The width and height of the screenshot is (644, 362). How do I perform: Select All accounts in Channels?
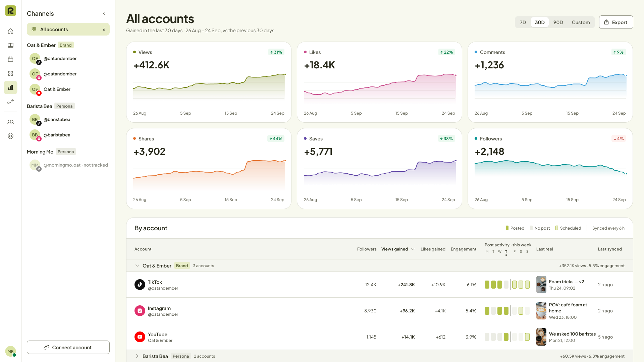(68, 29)
